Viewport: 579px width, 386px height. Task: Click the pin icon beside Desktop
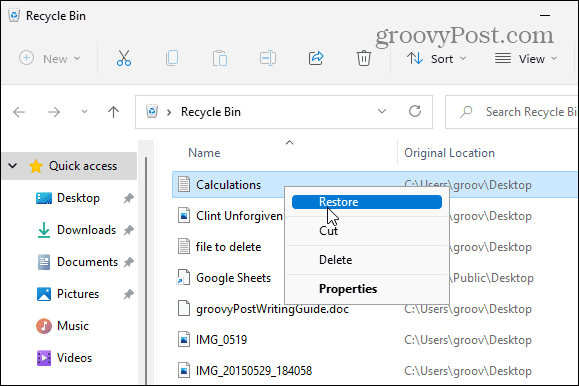pos(128,198)
